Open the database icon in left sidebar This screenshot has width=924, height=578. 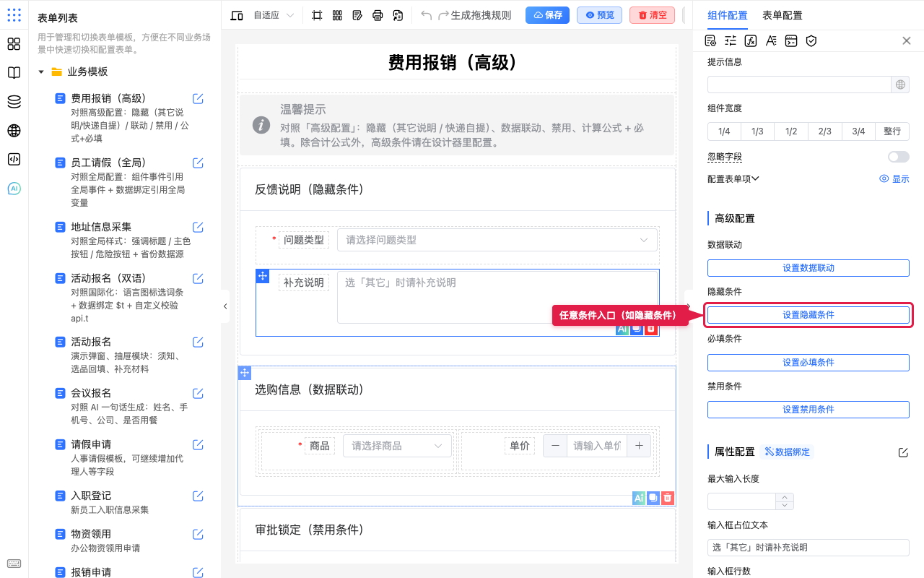pos(14,102)
